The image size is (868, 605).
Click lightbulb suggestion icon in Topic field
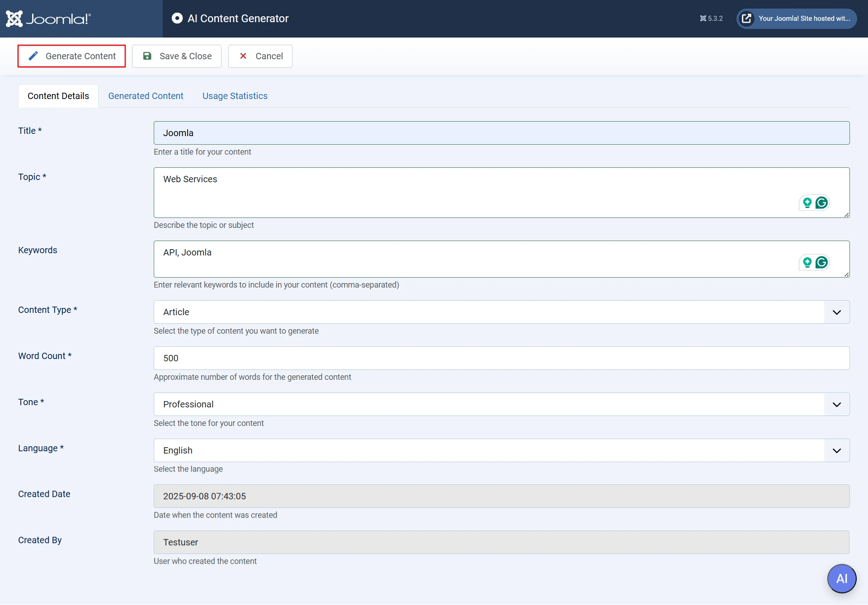coord(807,203)
